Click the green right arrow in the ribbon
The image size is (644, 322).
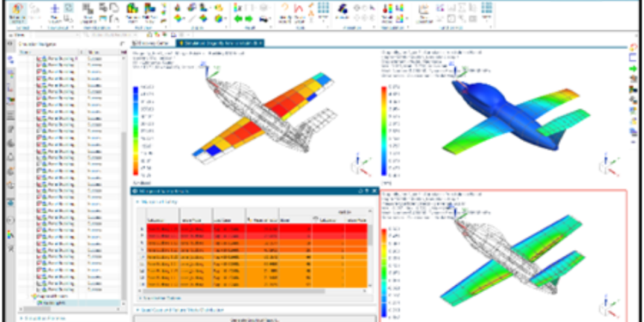click(248, 19)
